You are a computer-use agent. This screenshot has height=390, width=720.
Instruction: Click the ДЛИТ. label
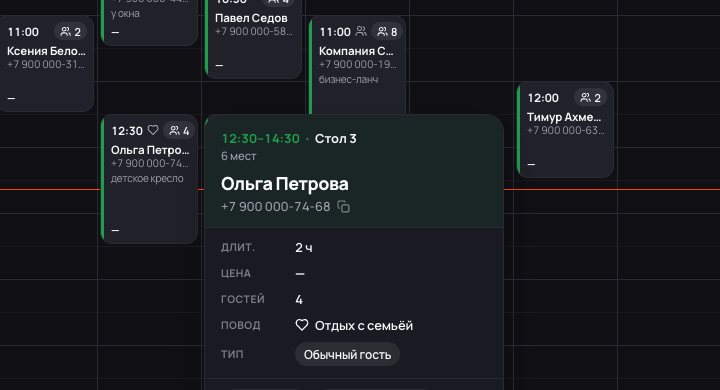point(238,248)
